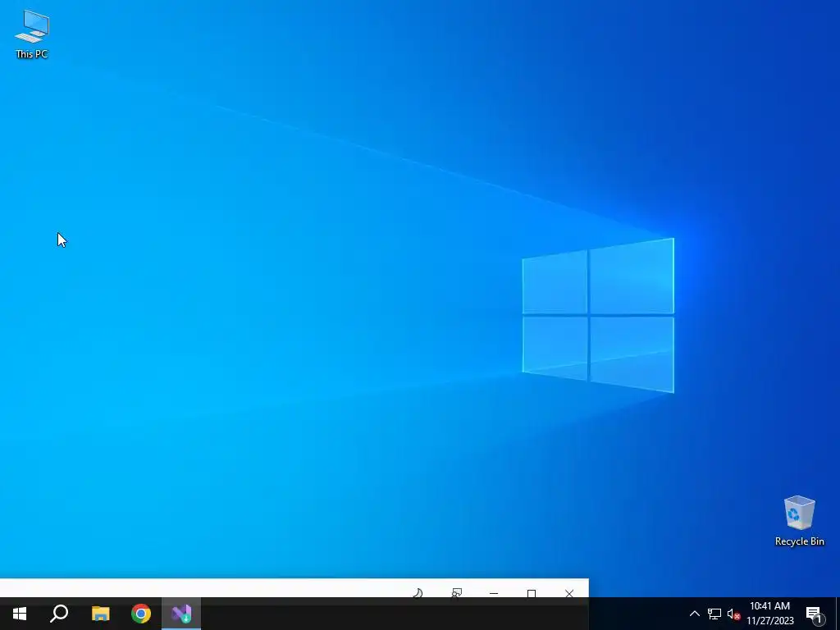
Task: Maximize the partially visible installer window
Action: [532, 593]
